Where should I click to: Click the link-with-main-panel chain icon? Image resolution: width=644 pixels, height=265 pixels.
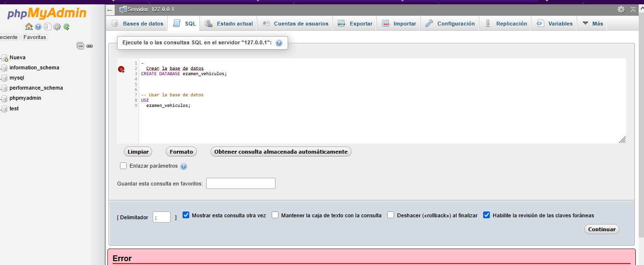tap(90, 46)
